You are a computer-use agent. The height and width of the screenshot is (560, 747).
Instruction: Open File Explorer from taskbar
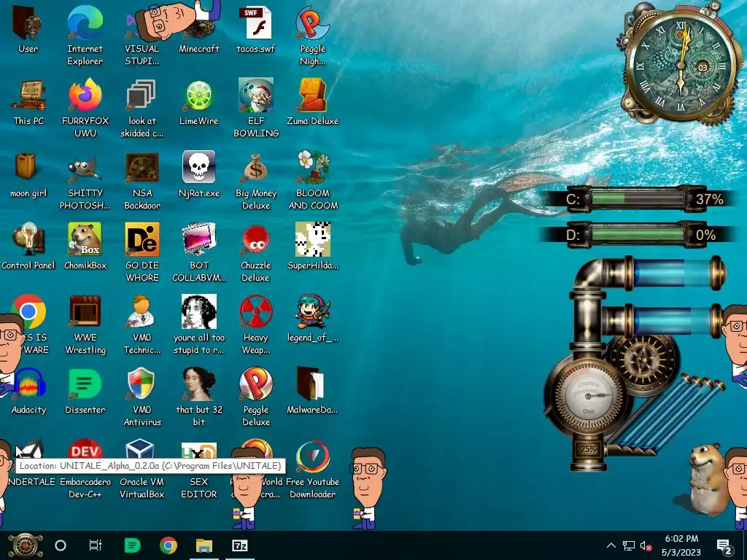pos(204,545)
